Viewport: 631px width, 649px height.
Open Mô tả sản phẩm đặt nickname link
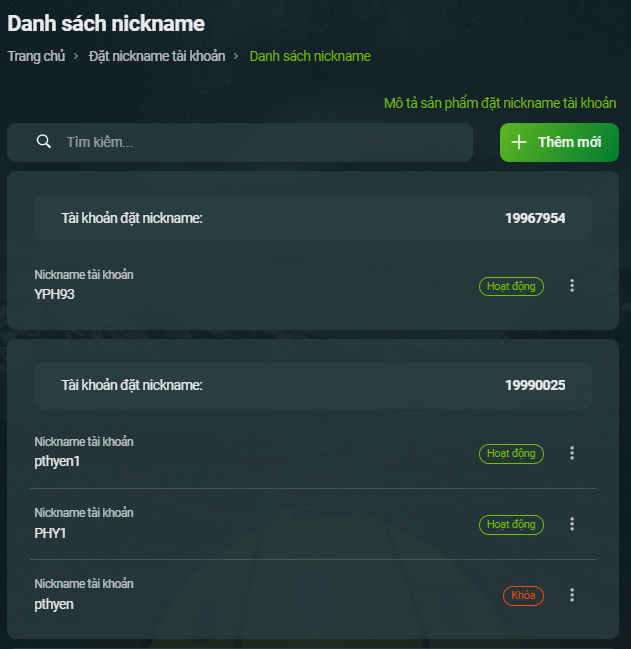[x=500, y=103]
